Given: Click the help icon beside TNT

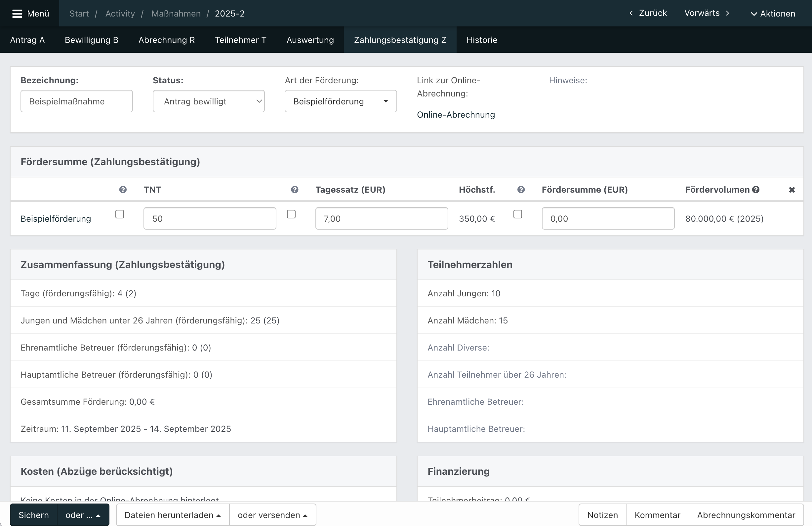Looking at the screenshot, I should (x=123, y=190).
